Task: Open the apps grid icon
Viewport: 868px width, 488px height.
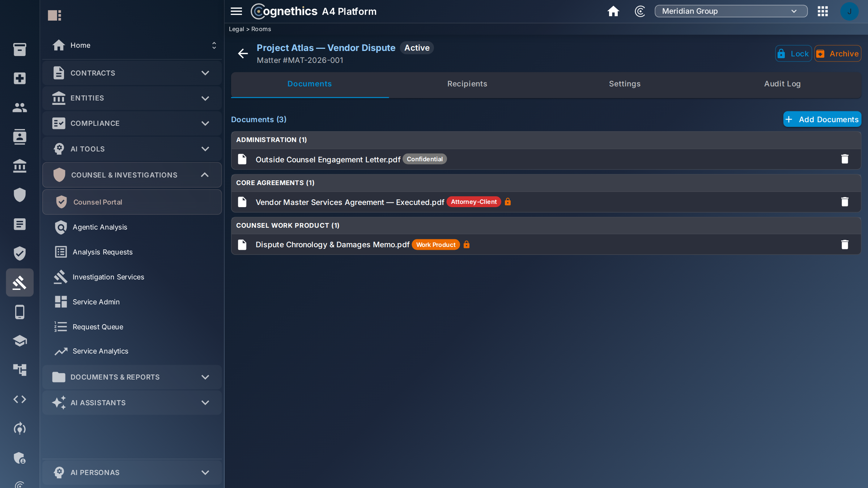Action: tap(822, 11)
